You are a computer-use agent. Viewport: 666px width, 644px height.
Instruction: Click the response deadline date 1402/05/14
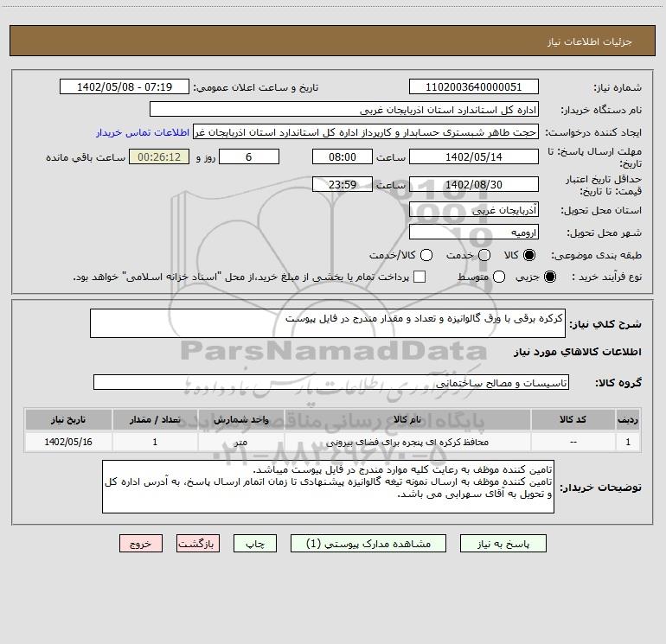474,156
